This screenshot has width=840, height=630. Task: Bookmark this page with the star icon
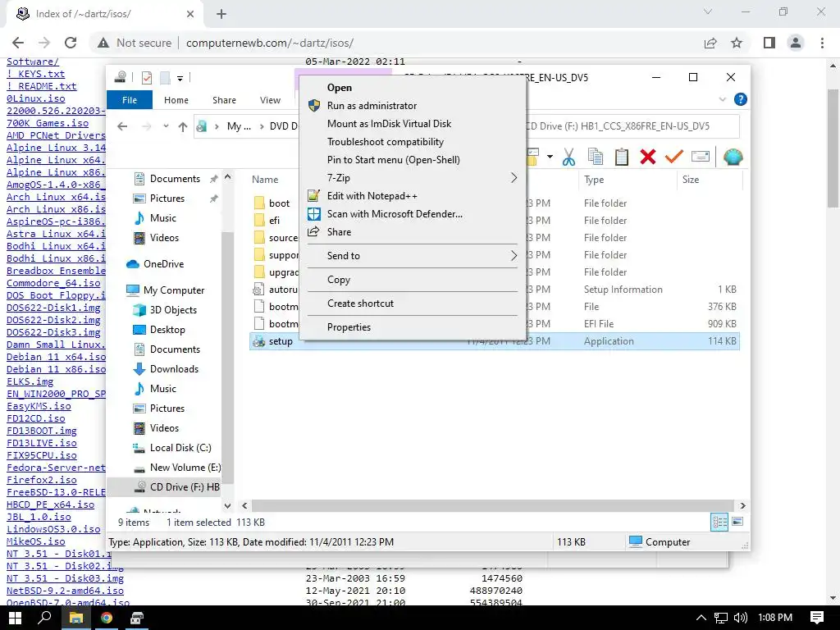tap(737, 43)
